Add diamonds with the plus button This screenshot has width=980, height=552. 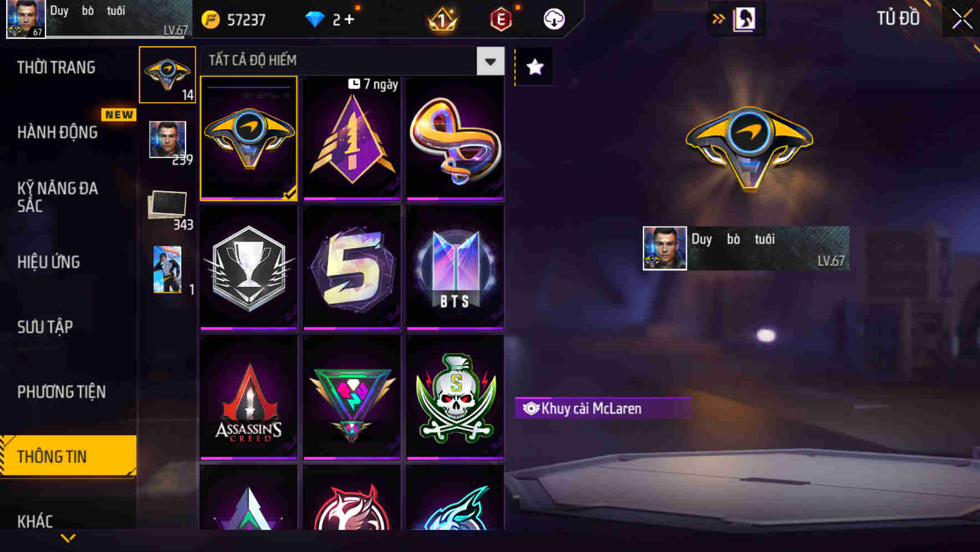coord(349,20)
